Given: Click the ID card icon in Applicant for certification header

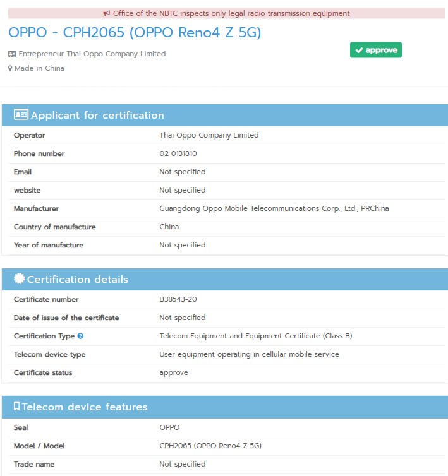Looking at the screenshot, I should tap(21, 115).
